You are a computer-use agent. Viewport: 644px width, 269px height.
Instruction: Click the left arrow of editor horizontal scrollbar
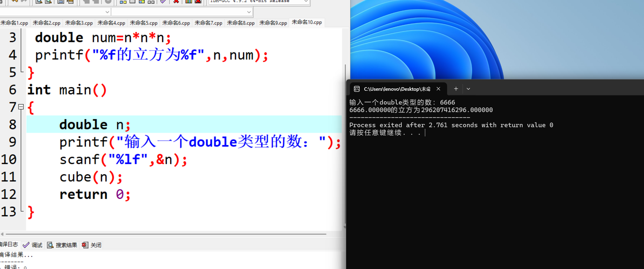pyautogui.click(x=2, y=234)
